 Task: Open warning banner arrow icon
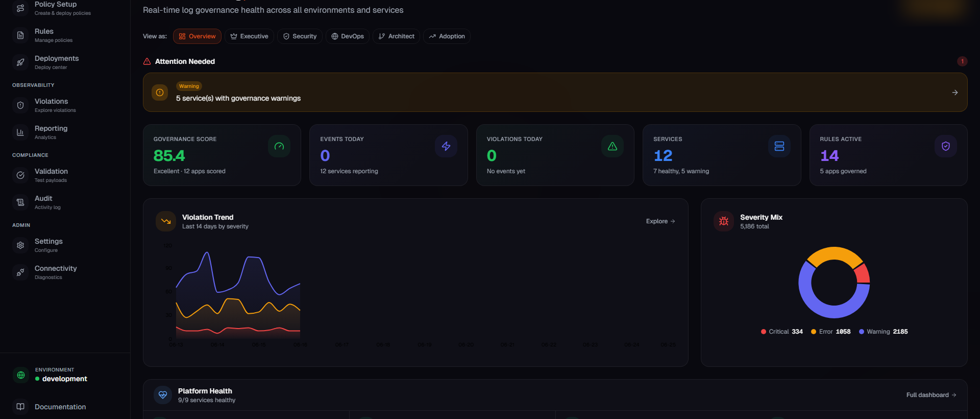[x=955, y=92]
